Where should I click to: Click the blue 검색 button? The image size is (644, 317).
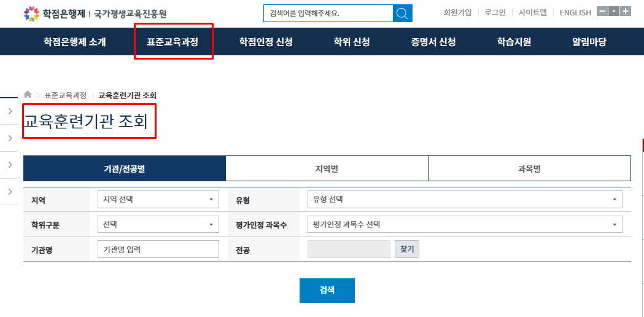click(x=327, y=291)
